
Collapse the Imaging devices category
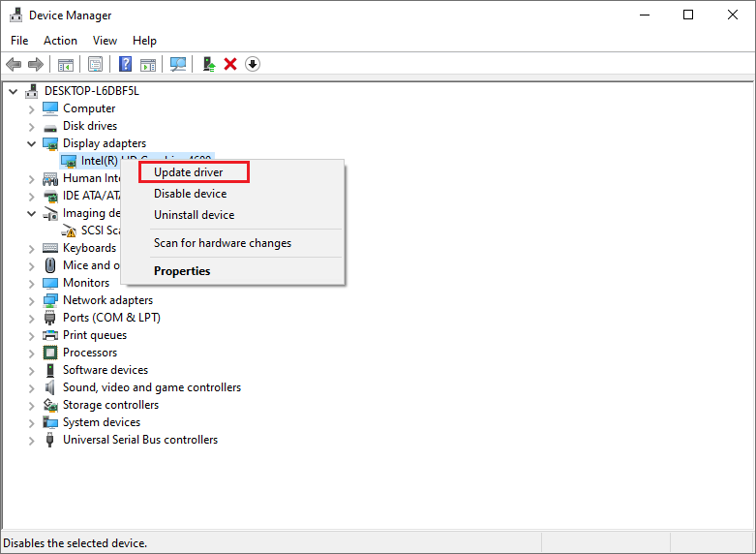31,213
